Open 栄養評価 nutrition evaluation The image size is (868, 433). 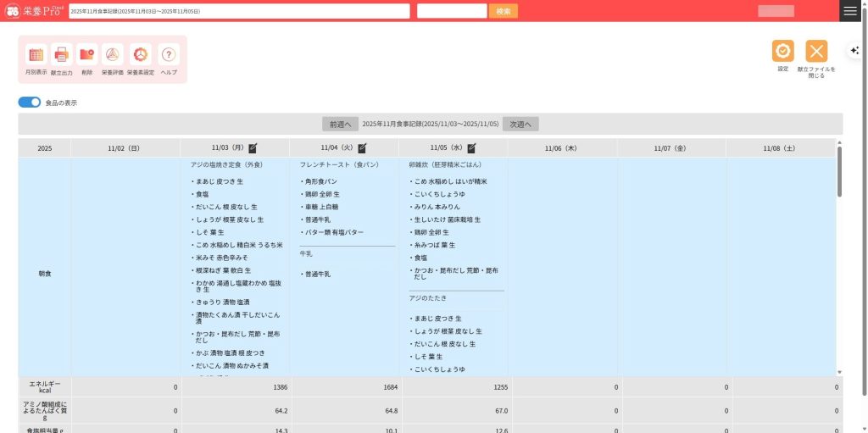113,55
